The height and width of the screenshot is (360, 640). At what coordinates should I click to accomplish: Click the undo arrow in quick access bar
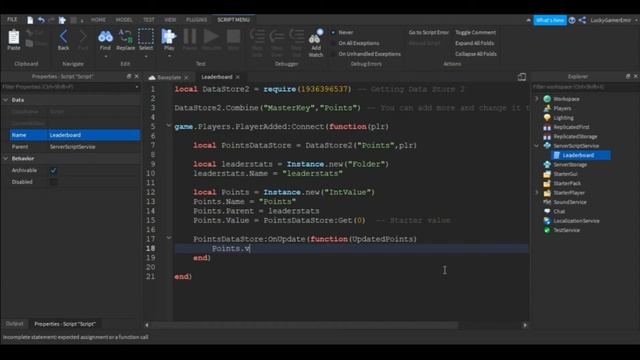(41, 20)
